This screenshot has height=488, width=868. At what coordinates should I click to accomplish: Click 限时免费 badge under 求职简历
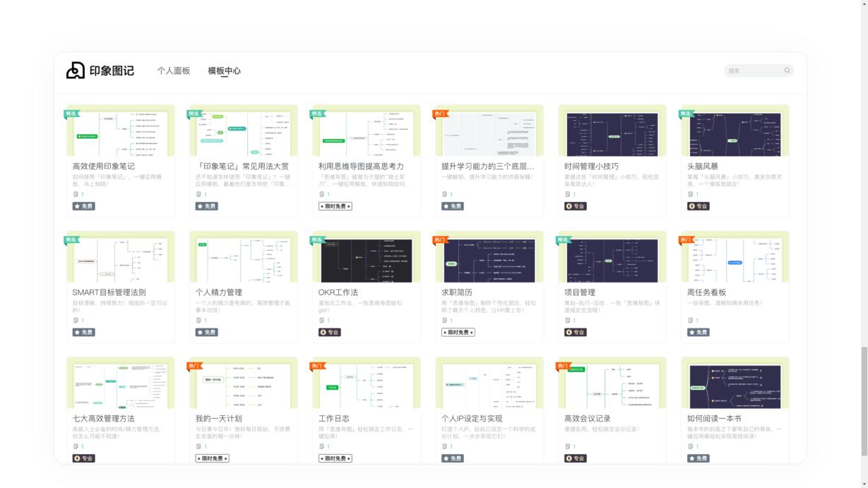point(458,332)
